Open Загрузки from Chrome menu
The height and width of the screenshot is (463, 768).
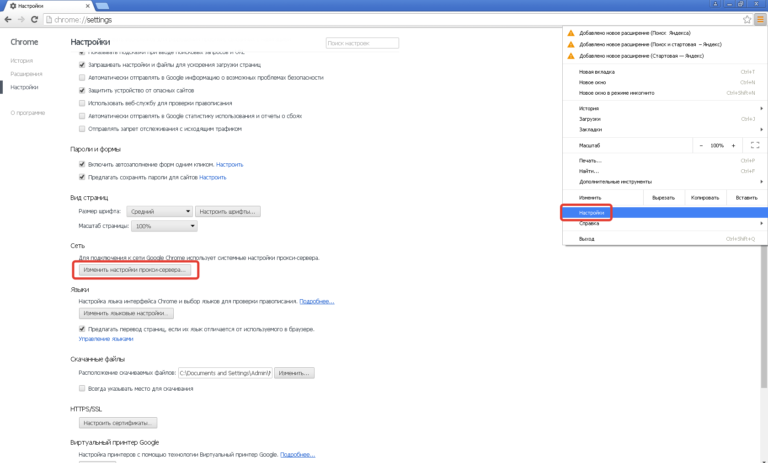click(665, 119)
